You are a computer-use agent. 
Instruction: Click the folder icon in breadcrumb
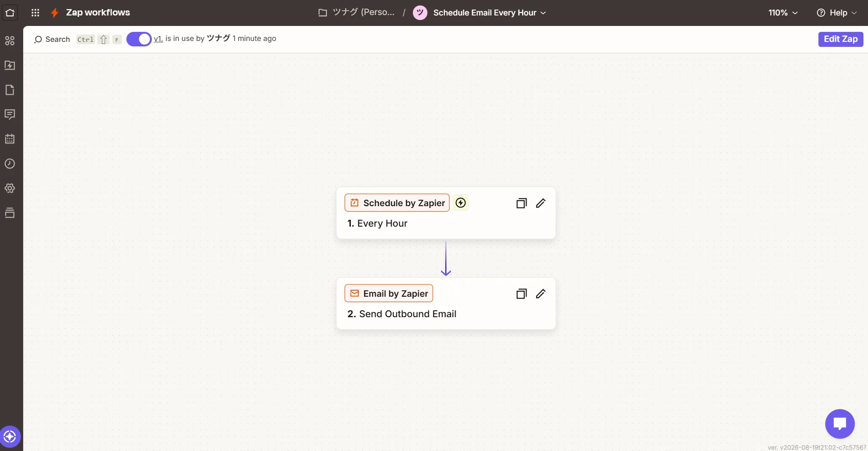pos(323,13)
